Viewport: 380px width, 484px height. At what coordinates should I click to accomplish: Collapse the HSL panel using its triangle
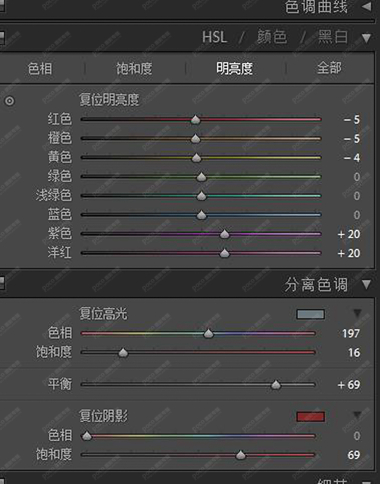(x=366, y=38)
